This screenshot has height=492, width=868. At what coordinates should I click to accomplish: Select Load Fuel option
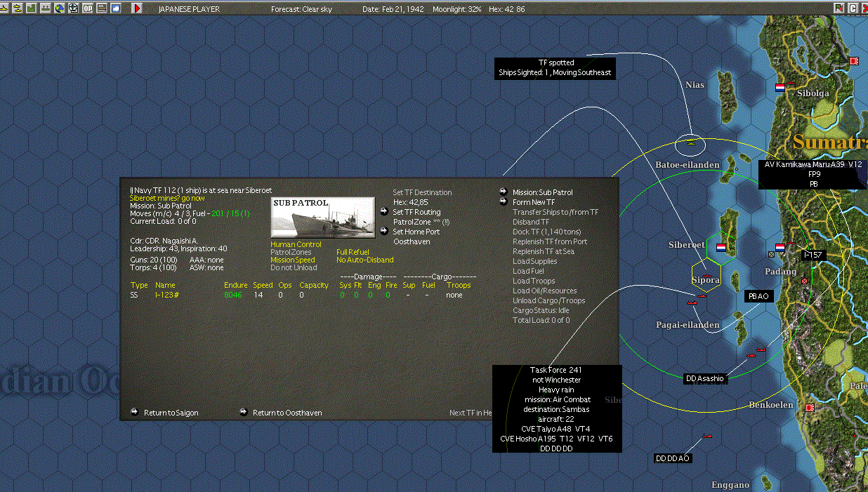pos(528,271)
